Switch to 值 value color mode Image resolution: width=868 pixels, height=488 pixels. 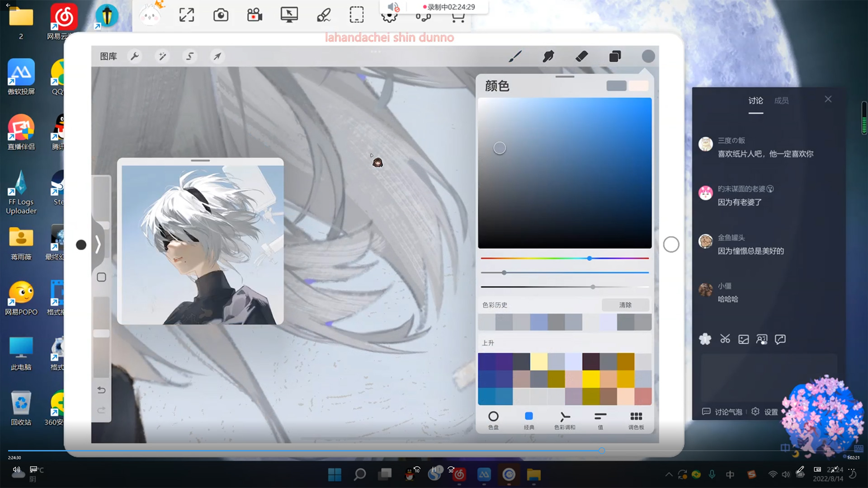600,420
